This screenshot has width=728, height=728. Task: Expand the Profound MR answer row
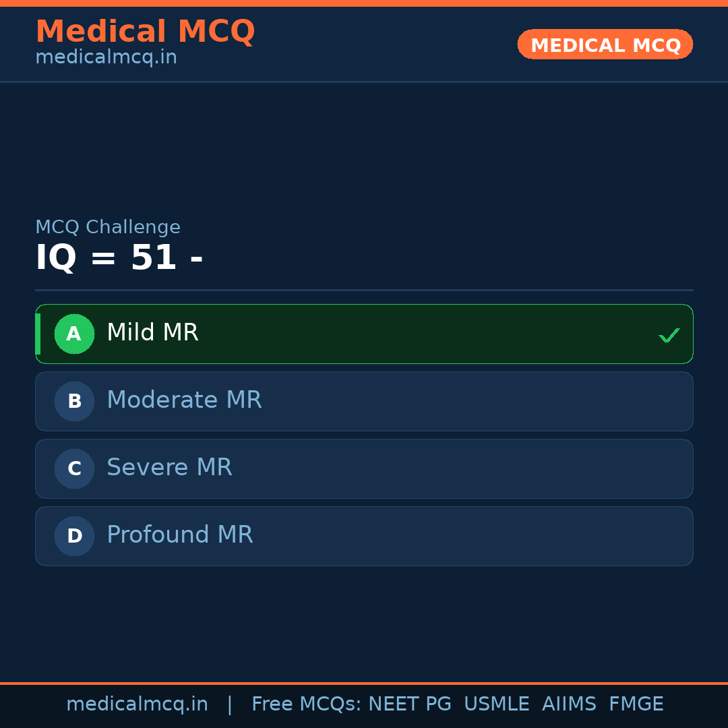364,536
